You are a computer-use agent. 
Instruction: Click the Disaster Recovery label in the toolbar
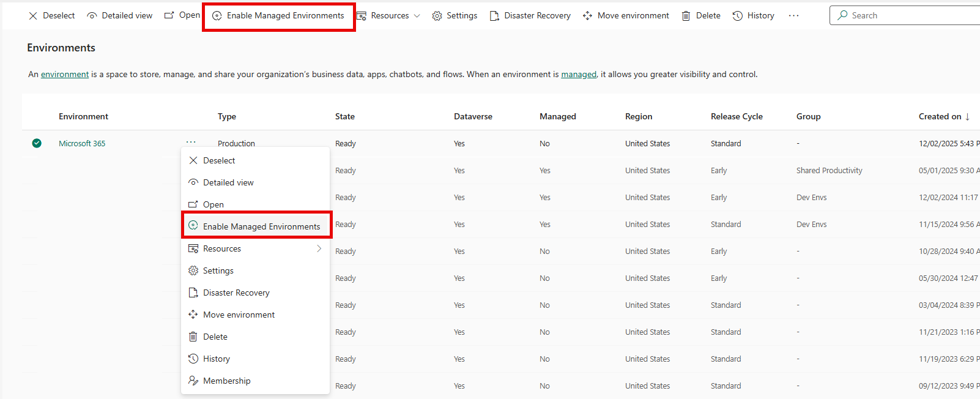coord(537,15)
